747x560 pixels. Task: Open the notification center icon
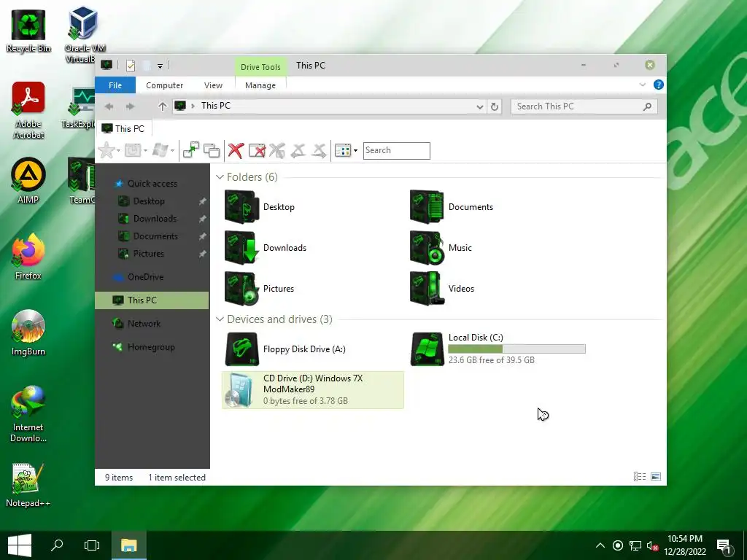pyautogui.click(x=724, y=548)
